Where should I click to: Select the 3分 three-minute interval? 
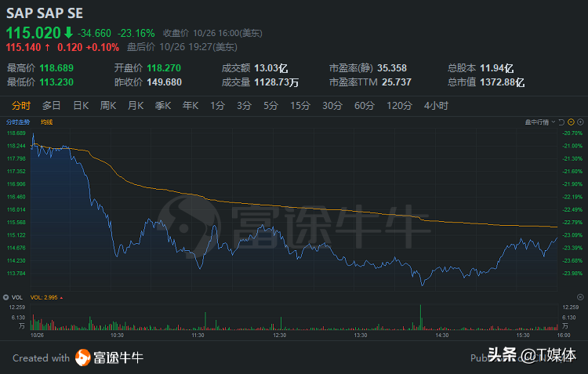point(244,106)
